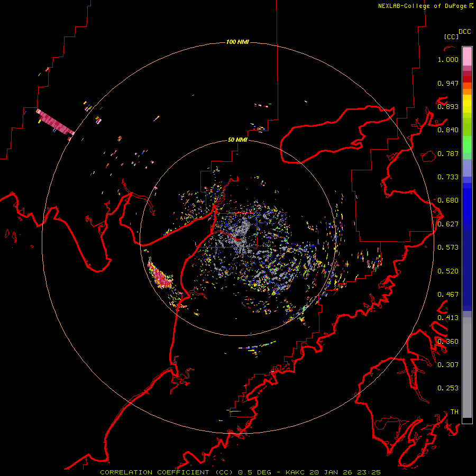The image size is (476, 476).
Task: Click the NEXLAB-College of DuPage credit text
Action: click(425, 6)
